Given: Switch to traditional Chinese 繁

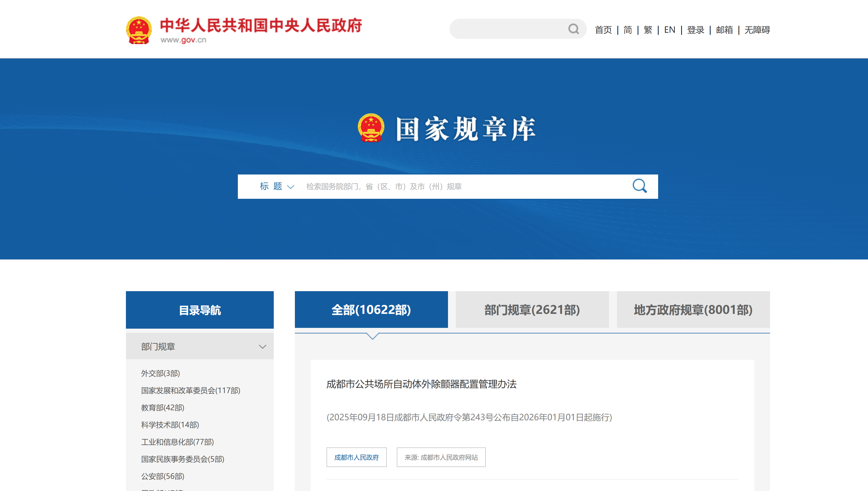Looking at the screenshot, I should 648,30.
